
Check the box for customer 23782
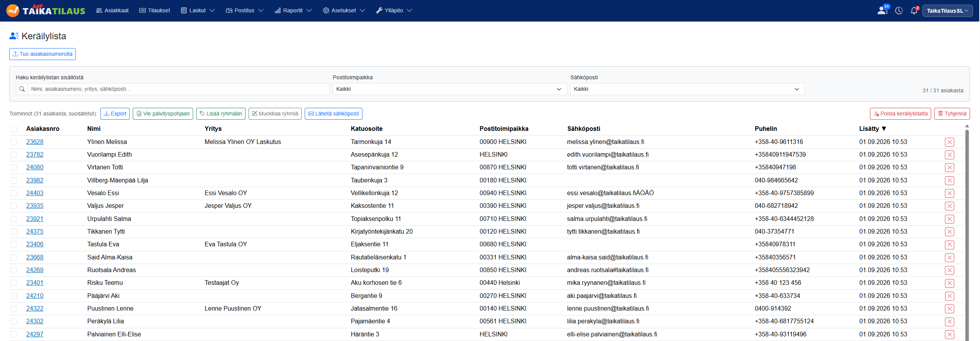pyautogui.click(x=14, y=155)
